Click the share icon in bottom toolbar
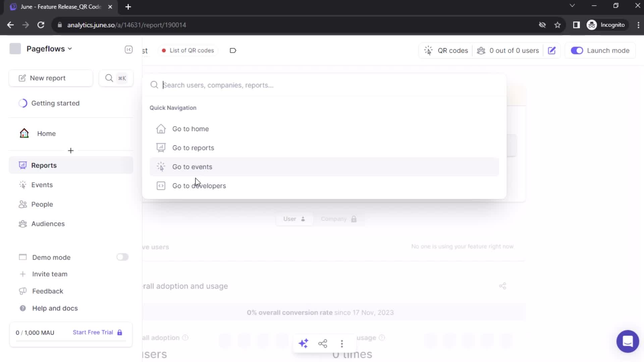Viewport: 644px width, 362px height. (x=323, y=344)
